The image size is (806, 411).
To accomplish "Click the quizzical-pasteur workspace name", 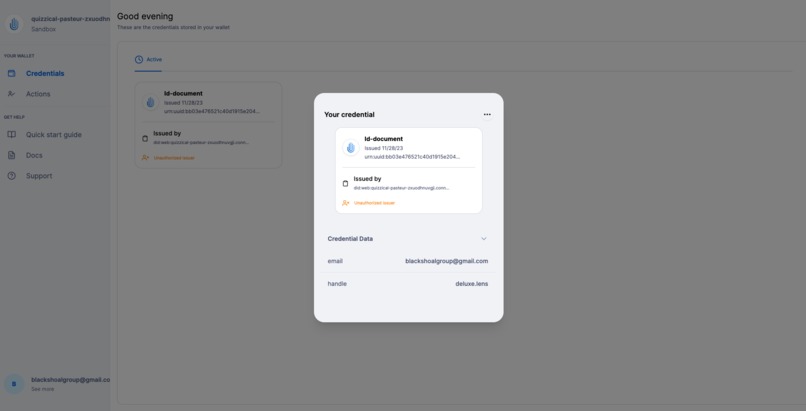I will tap(70, 19).
